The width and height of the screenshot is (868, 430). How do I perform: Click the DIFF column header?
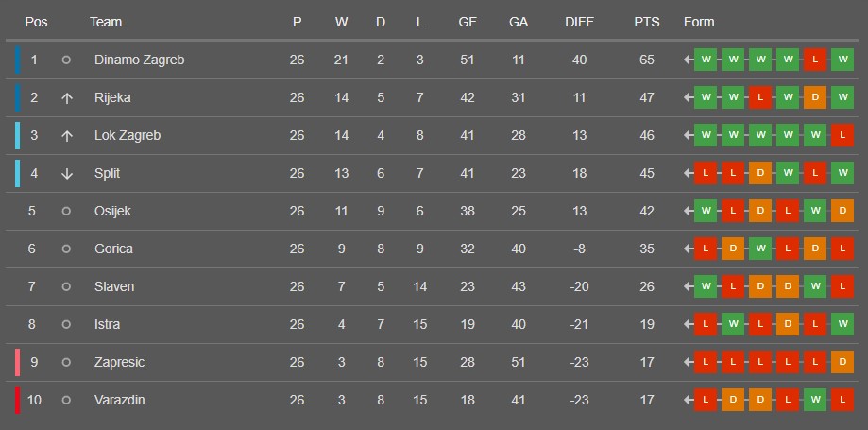pyautogui.click(x=580, y=22)
